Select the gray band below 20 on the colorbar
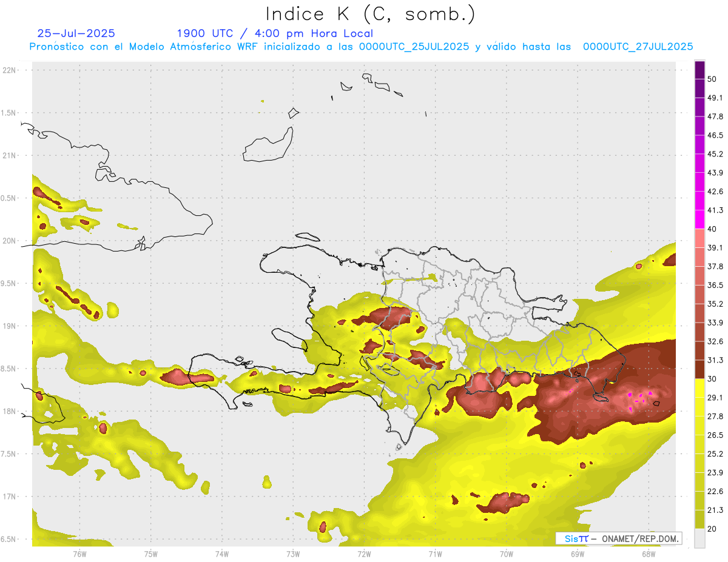 click(x=699, y=538)
